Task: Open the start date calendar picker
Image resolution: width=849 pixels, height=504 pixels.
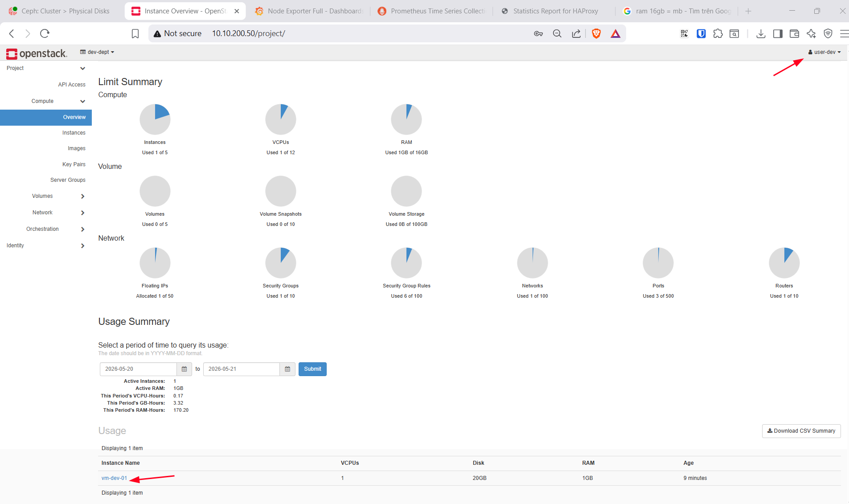Action: [184, 369]
